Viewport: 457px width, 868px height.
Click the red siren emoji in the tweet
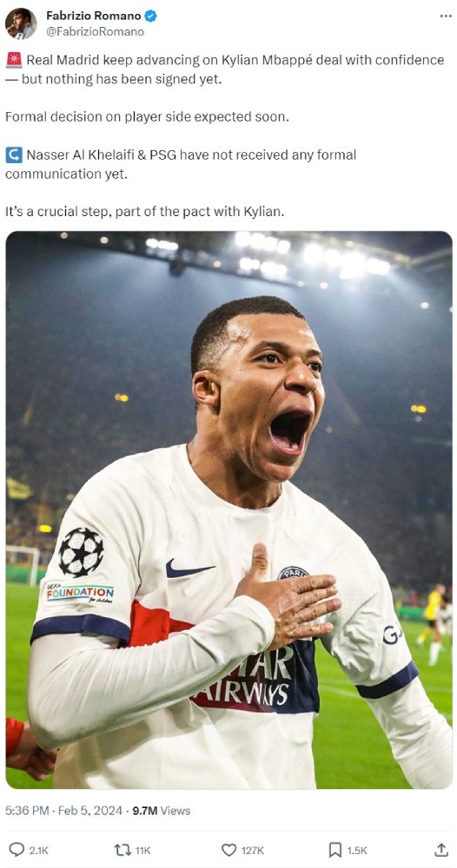[14, 60]
